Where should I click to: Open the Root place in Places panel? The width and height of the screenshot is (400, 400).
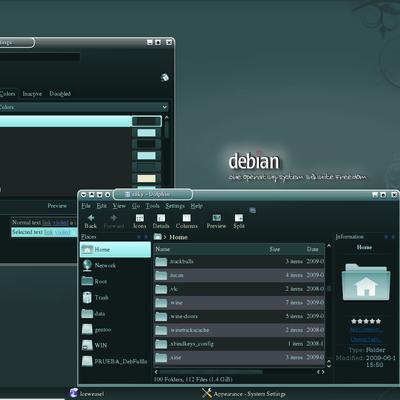coord(115,281)
